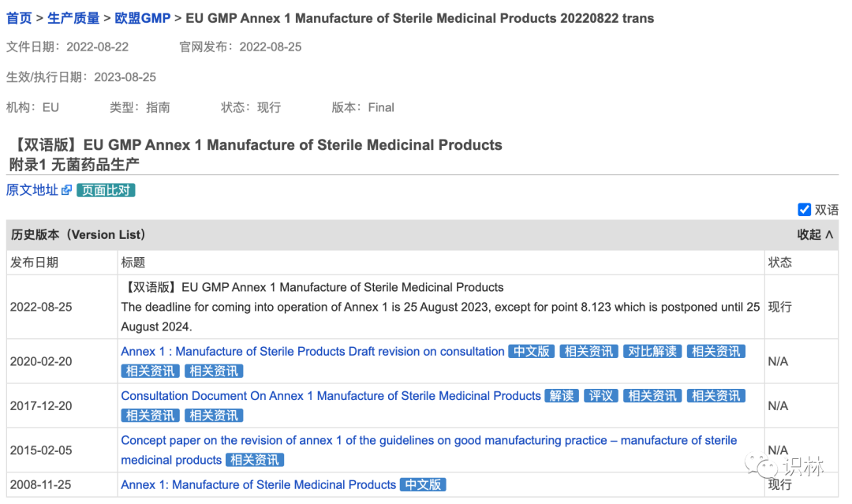Click 中文版 tag on 2020-02-20 draft row
Viewport: 852px width, 504px height.
[x=532, y=352]
